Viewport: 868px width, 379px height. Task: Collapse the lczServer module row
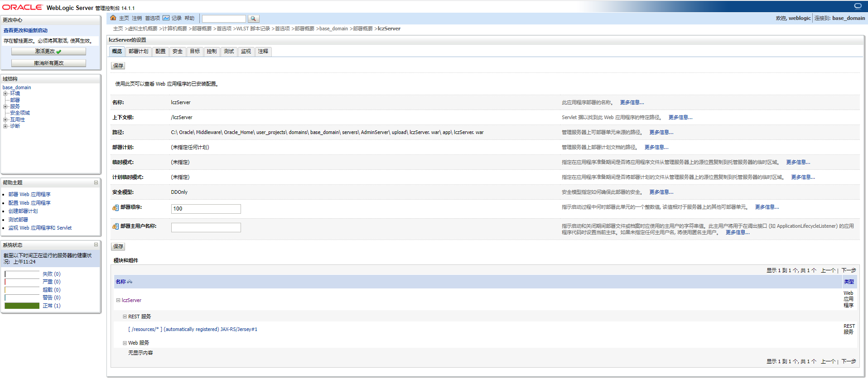tap(118, 300)
